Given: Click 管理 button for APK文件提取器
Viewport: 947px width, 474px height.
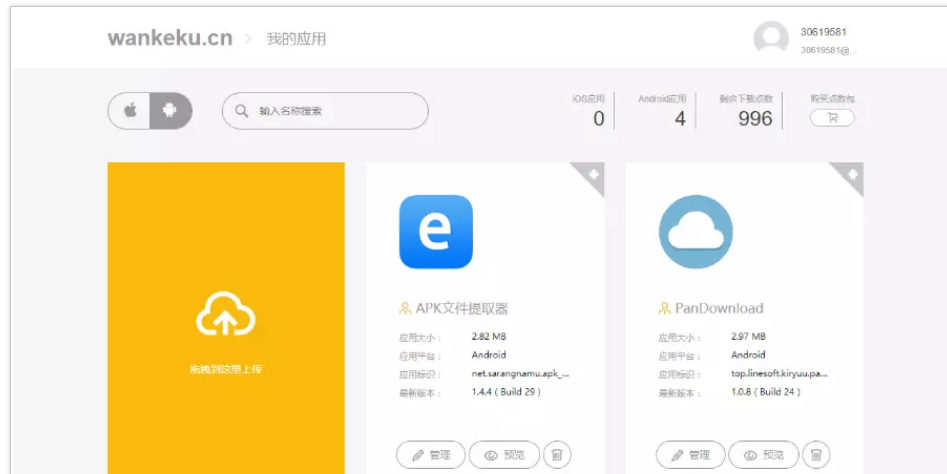Looking at the screenshot, I should [x=430, y=455].
